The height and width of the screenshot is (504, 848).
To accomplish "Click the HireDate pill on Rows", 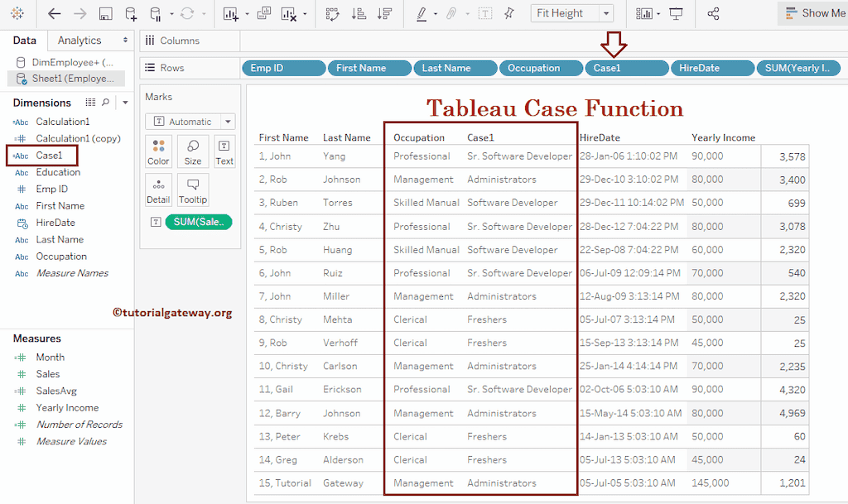I will click(x=713, y=68).
